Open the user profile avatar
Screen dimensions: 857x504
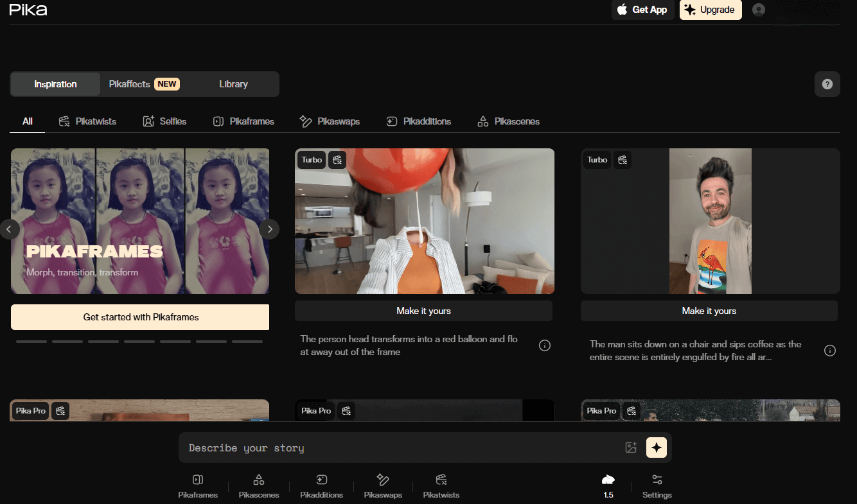click(x=759, y=10)
